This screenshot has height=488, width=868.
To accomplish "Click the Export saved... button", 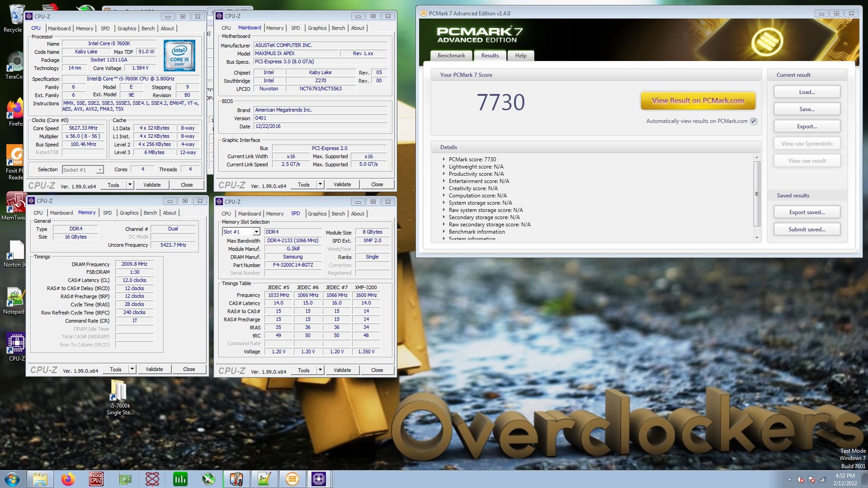I will pyautogui.click(x=807, y=212).
